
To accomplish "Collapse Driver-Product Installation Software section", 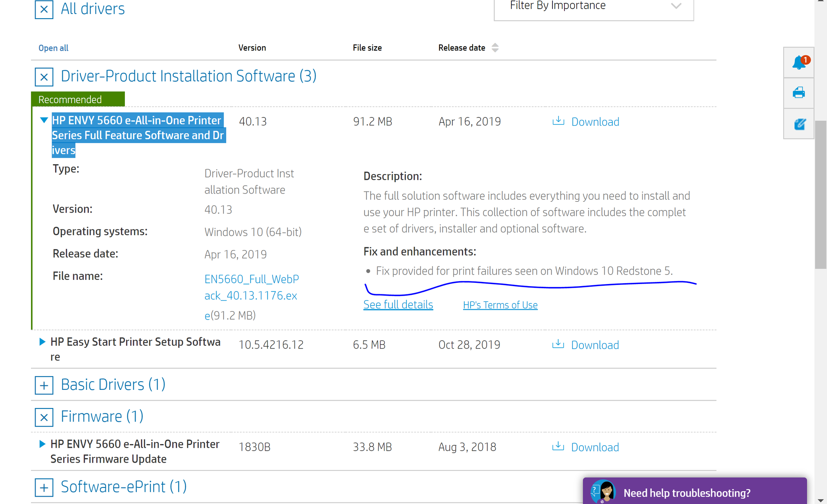I will click(43, 77).
